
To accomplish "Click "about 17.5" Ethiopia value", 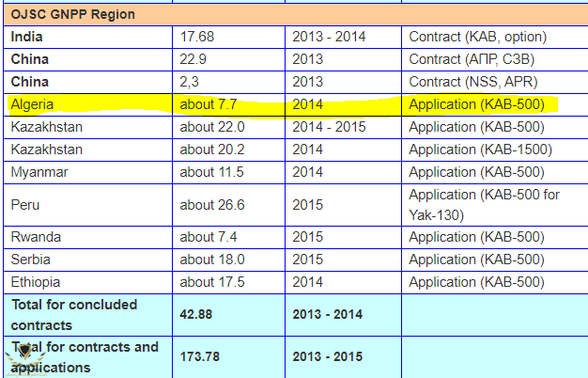I will [212, 282].
